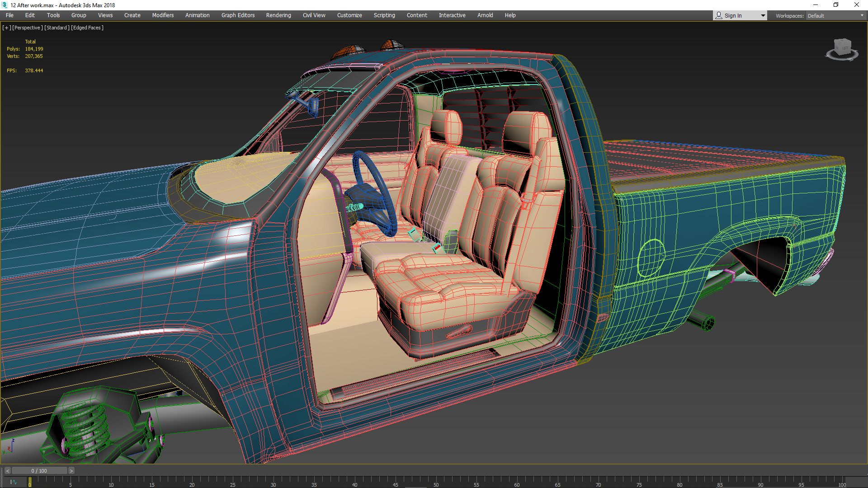868x488 pixels.
Task: Open the Standard shading label menu
Action: coord(57,28)
